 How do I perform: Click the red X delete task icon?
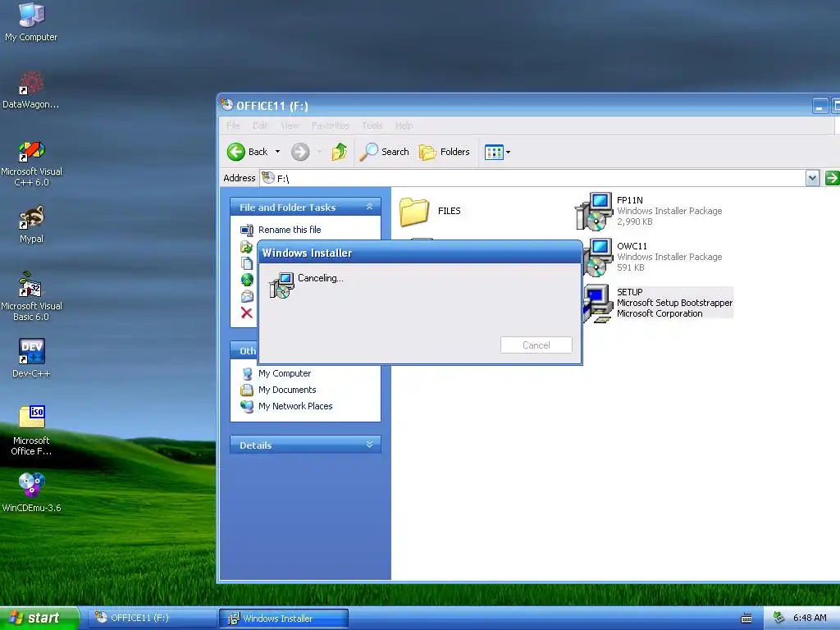(x=246, y=313)
